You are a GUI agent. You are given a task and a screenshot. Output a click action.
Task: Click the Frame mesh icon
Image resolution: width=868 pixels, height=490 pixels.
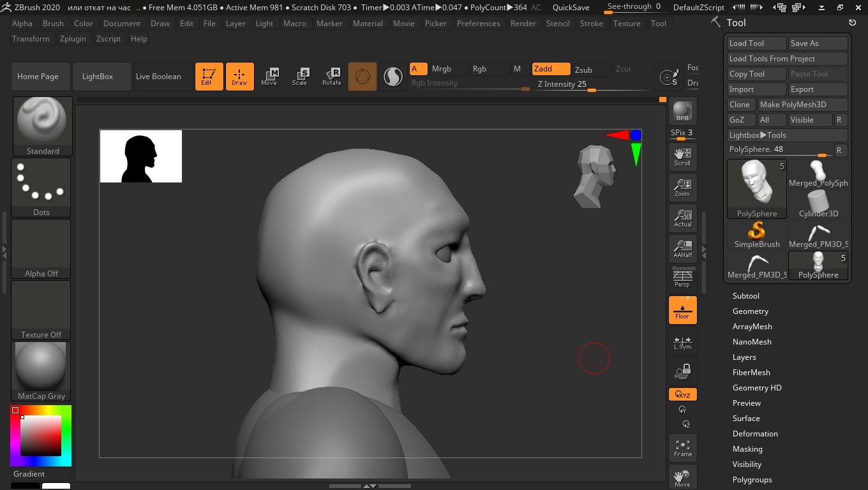(x=682, y=447)
